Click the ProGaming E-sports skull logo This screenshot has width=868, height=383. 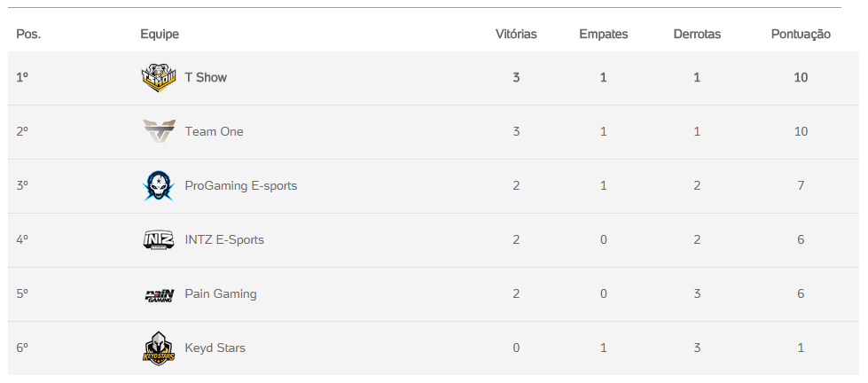pos(160,186)
